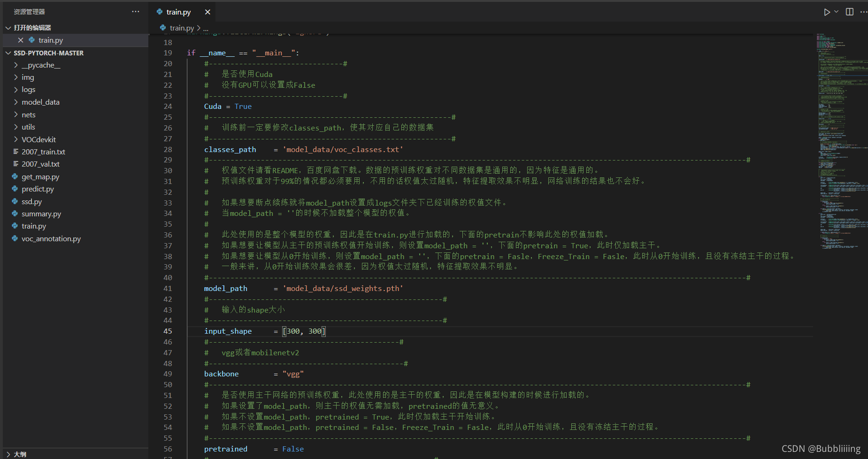The height and width of the screenshot is (459, 868).
Task: Open train.py in the file tree
Action: tap(34, 226)
